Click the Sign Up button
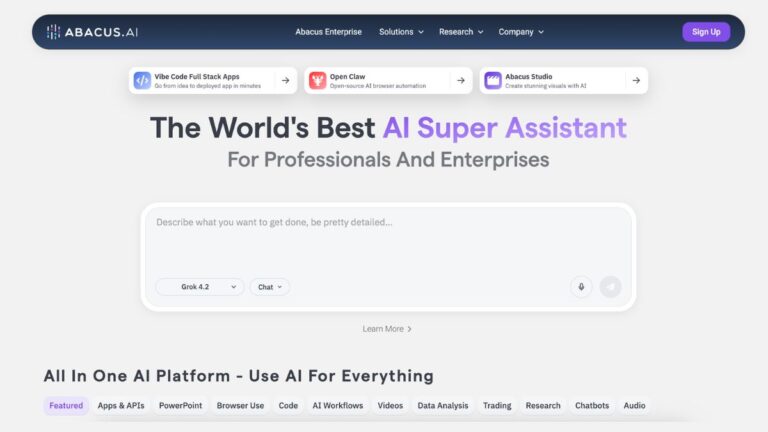Viewport: 768px width, 432px height. (706, 32)
